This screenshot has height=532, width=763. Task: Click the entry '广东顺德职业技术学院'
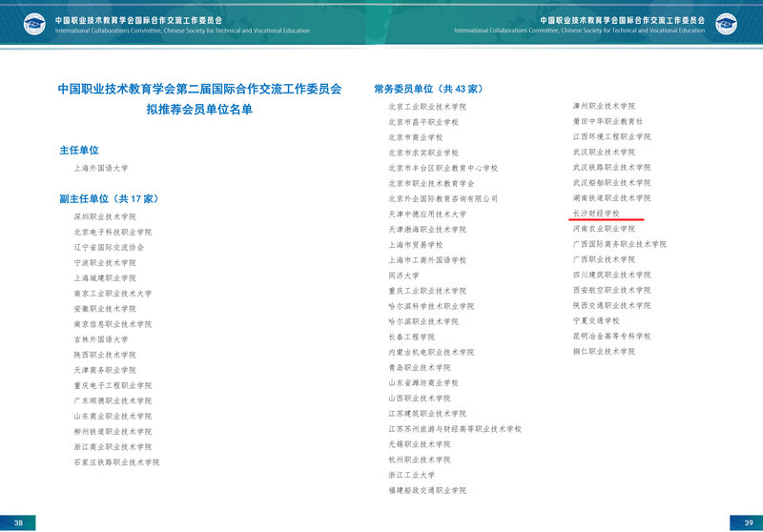(113, 400)
